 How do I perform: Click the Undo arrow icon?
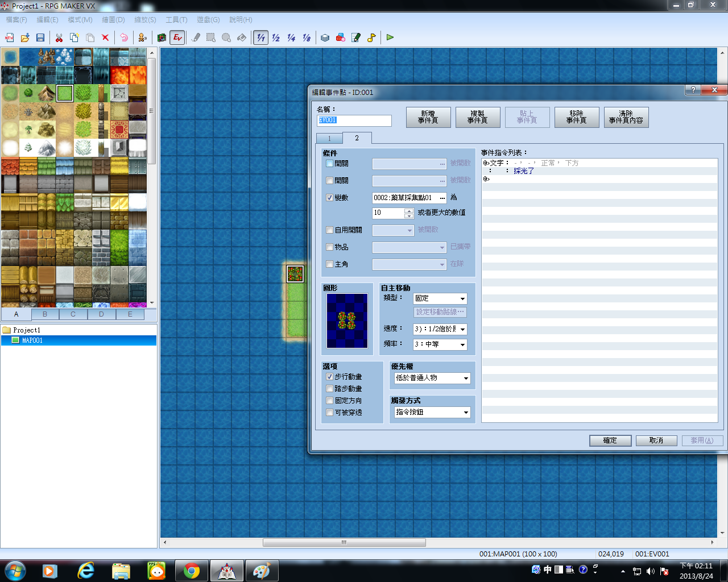tap(124, 38)
